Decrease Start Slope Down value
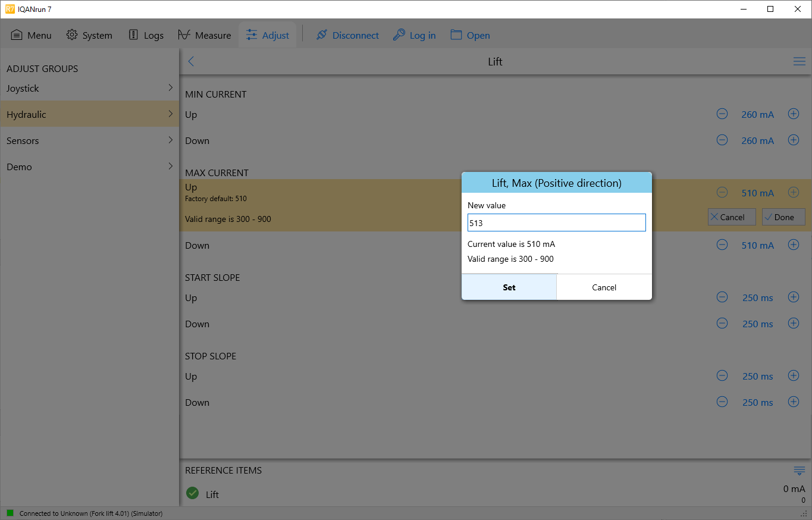Image resolution: width=812 pixels, height=520 pixels. (722, 323)
